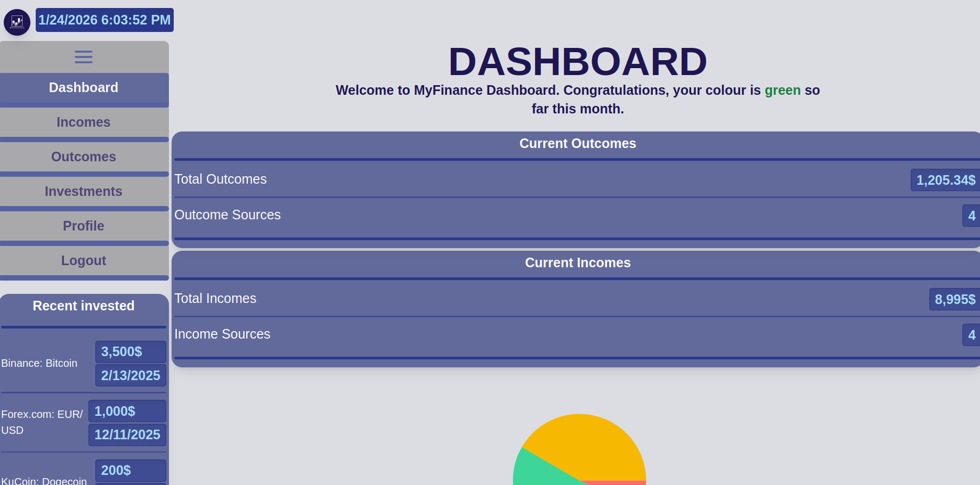Go to the Incomes page

click(84, 122)
